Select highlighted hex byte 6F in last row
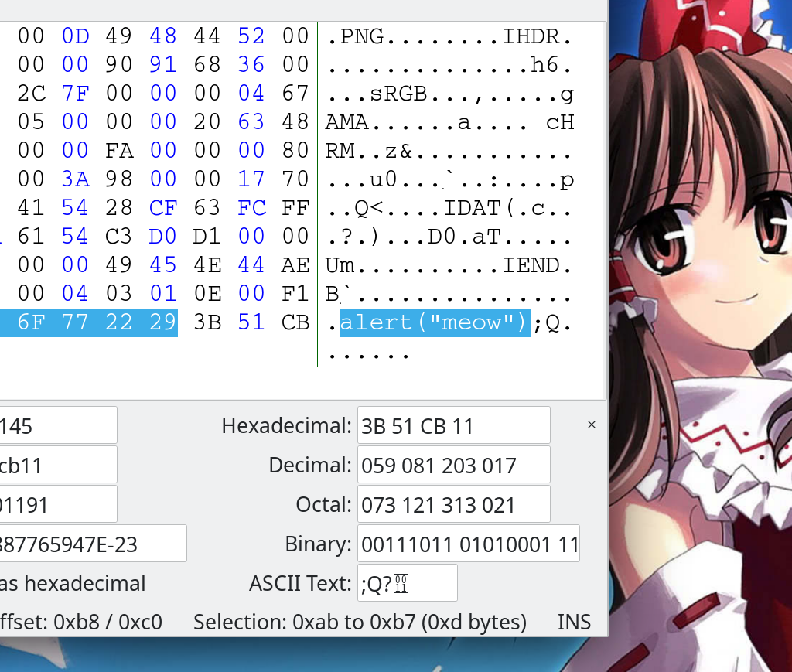792x672 pixels. pyautogui.click(x=31, y=322)
